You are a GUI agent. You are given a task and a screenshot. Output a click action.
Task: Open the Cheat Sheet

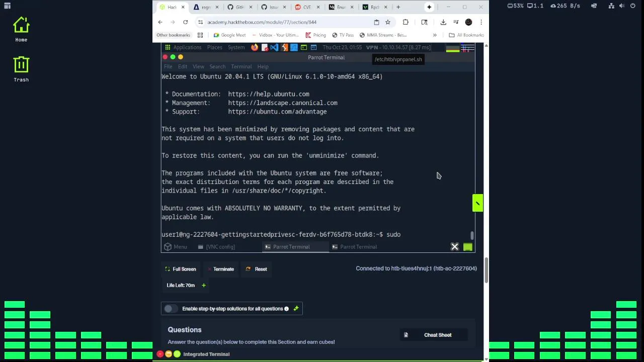click(x=434, y=335)
